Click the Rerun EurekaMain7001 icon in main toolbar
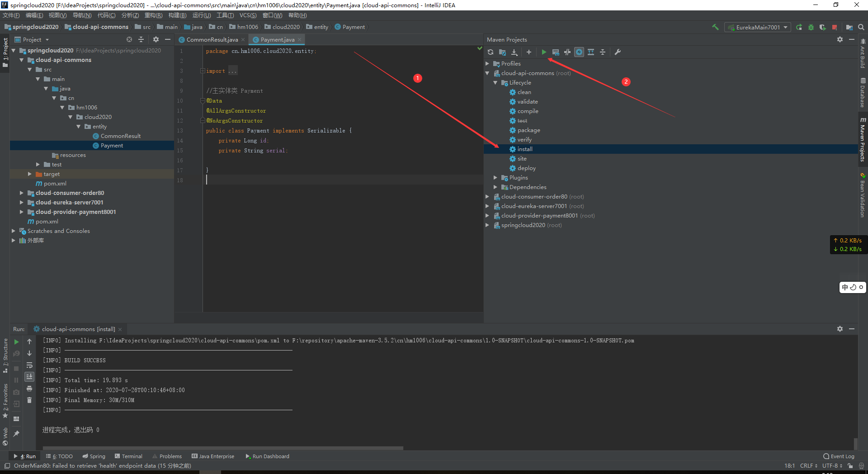Viewport: 868px width, 474px height. pyautogui.click(x=799, y=27)
